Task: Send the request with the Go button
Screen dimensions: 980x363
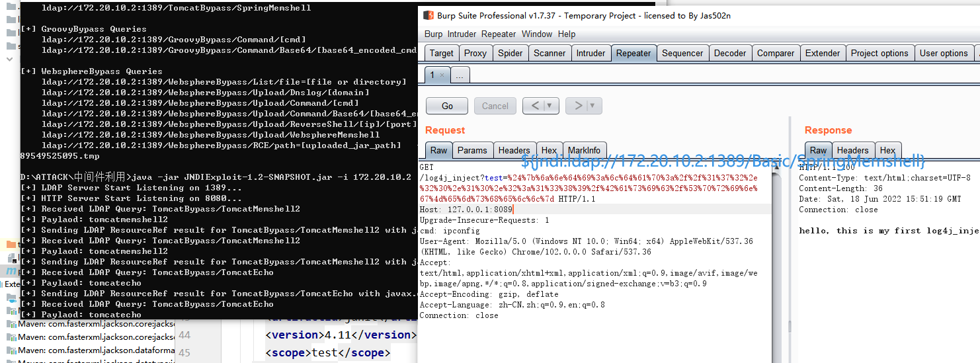Action: (x=447, y=106)
